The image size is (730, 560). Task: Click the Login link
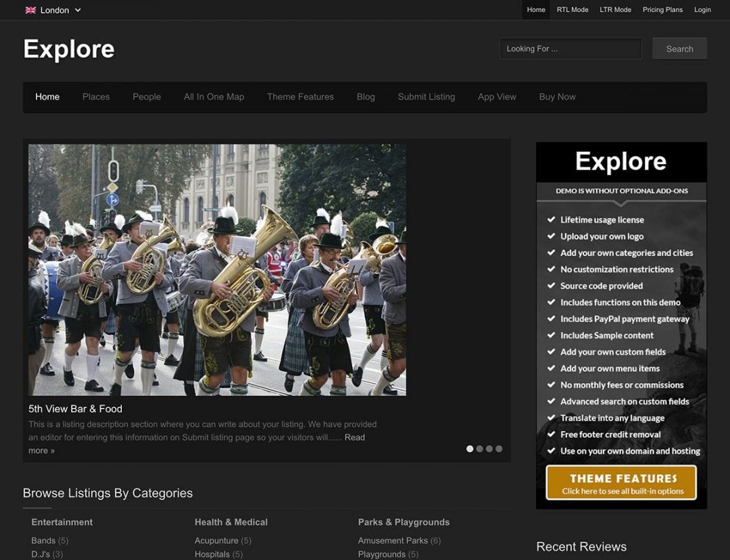702,9
